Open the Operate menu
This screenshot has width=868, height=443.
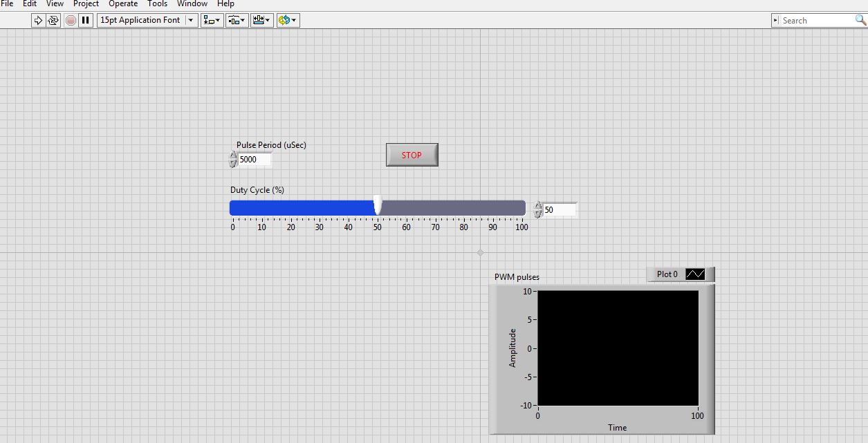tap(123, 4)
